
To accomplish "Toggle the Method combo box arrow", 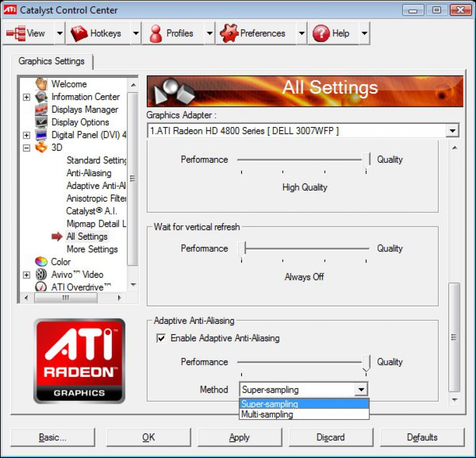I will pyautogui.click(x=361, y=390).
